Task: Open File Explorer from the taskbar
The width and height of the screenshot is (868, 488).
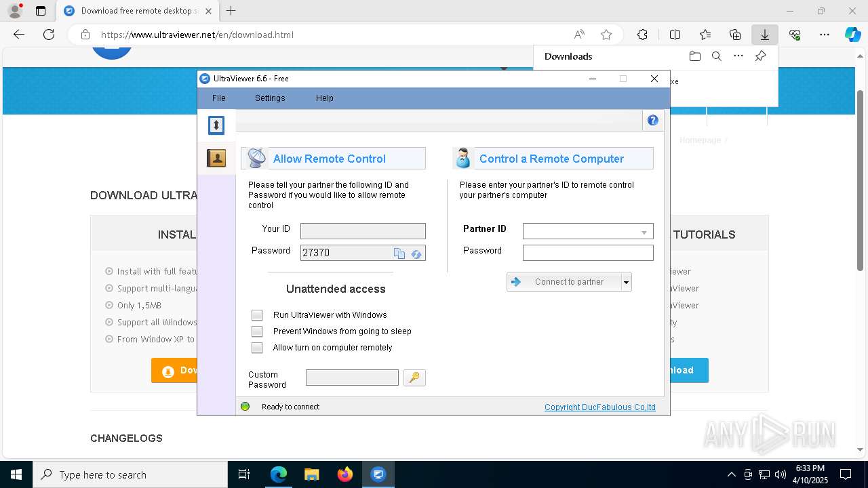Action: coord(312,474)
